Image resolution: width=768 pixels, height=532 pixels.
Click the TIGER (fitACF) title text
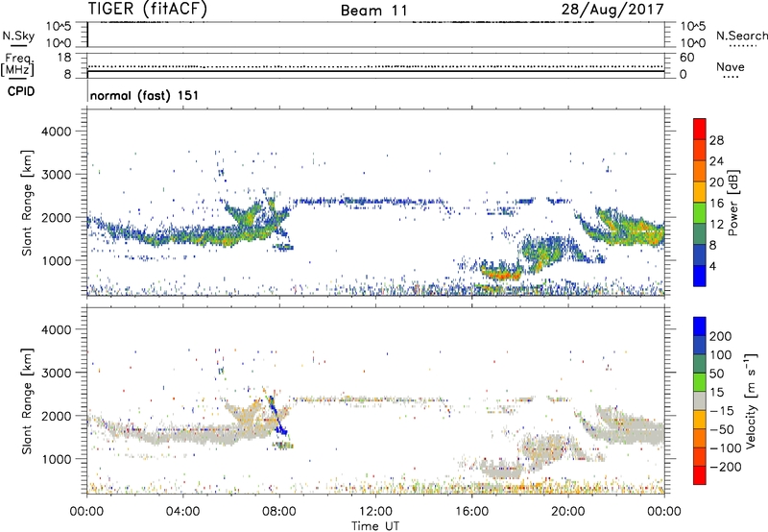click(148, 10)
